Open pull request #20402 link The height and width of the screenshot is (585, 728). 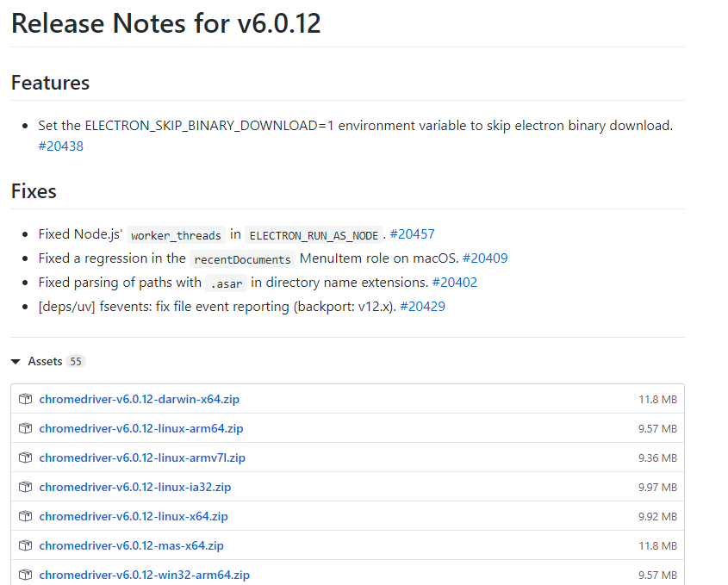tap(454, 283)
